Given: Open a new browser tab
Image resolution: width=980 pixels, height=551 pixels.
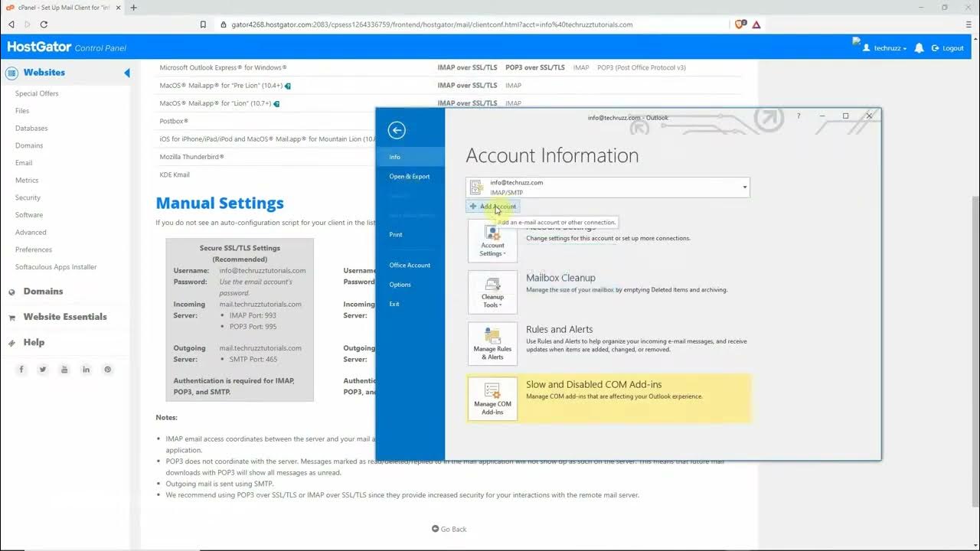Looking at the screenshot, I should [133, 8].
